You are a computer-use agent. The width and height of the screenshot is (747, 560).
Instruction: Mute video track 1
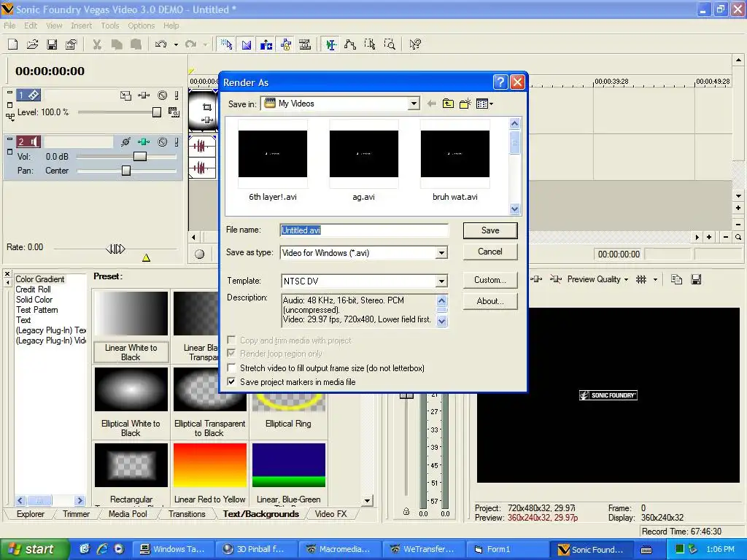[163, 96]
